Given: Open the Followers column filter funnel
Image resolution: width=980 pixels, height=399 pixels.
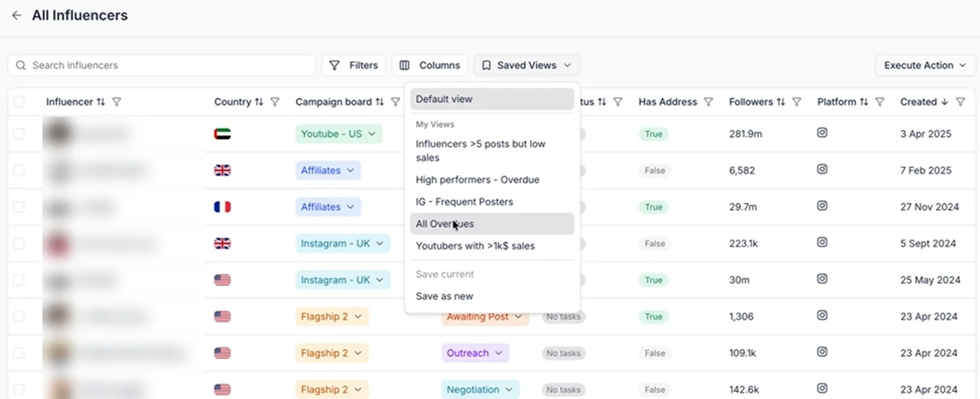Looking at the screenshot, I should pyautogui.click(x=796, y=102).
